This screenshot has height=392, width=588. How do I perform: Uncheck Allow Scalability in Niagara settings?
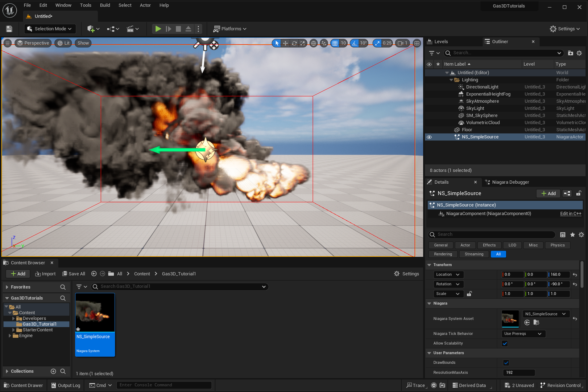pyautogui.click(x=505, y=343)
